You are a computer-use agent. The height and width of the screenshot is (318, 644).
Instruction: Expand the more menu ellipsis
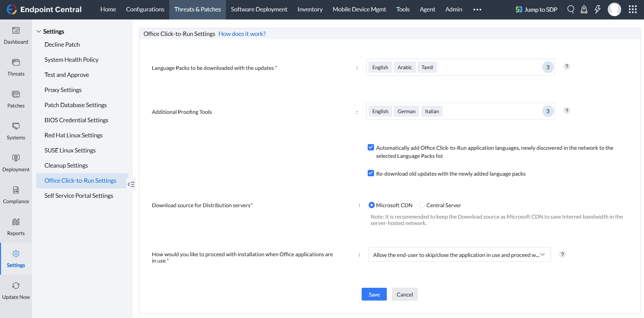(477, 9)
